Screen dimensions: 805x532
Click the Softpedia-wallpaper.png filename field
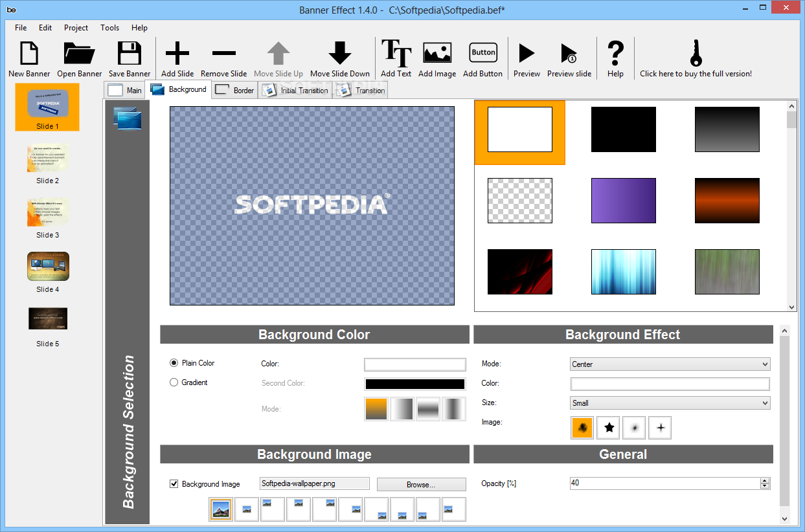coord(315,483)
